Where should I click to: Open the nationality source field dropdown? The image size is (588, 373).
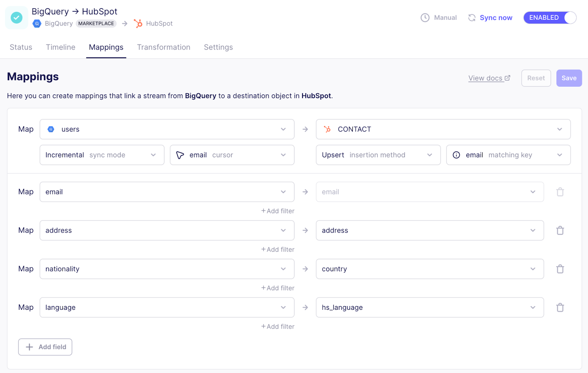(167, 269)
